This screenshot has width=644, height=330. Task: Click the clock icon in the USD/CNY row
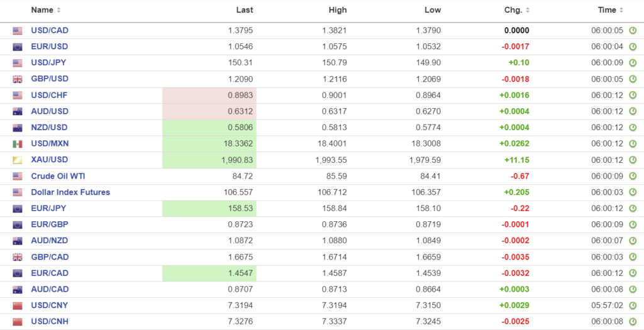point(633,305)
